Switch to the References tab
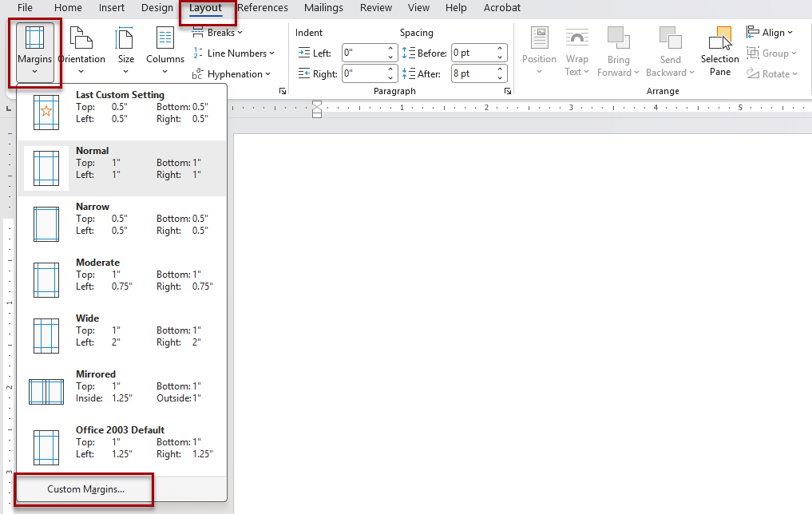The image size is (812, 514). [263, 8]
